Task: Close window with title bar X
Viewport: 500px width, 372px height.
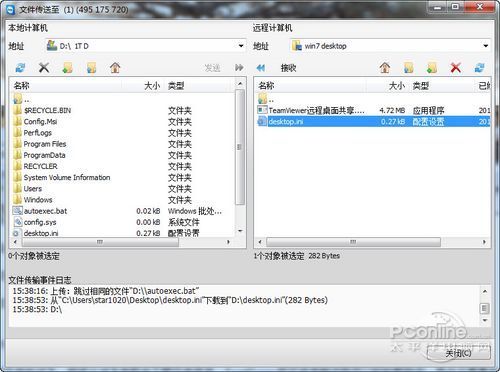Action: (x=479, y=6)
